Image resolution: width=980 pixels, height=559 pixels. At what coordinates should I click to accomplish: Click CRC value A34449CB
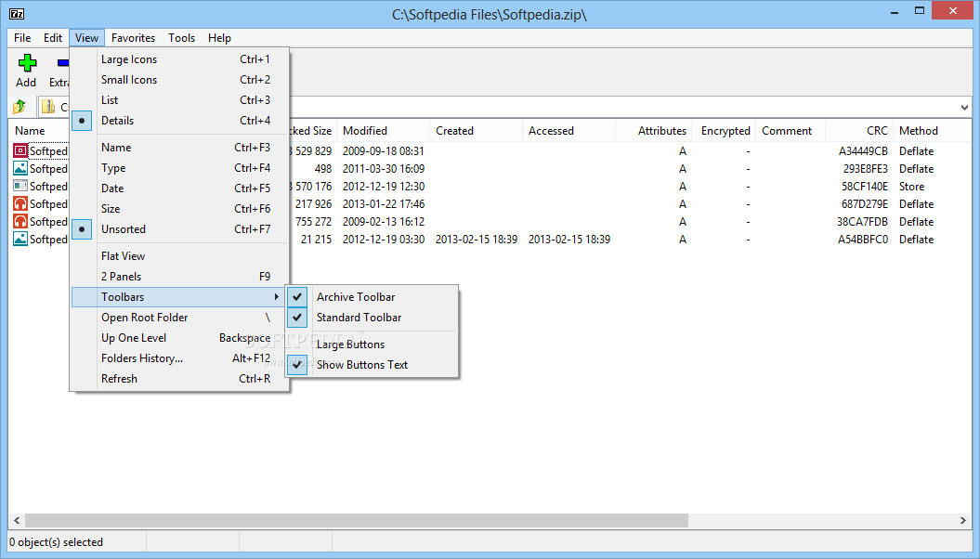click(863, 151)
